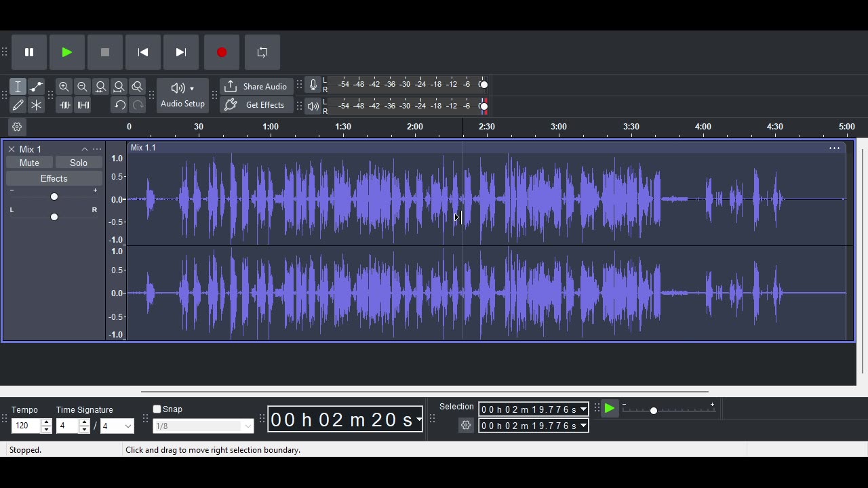Solo the Mix 1 track
The image size is (868, 488).
(x=79, y=163)
